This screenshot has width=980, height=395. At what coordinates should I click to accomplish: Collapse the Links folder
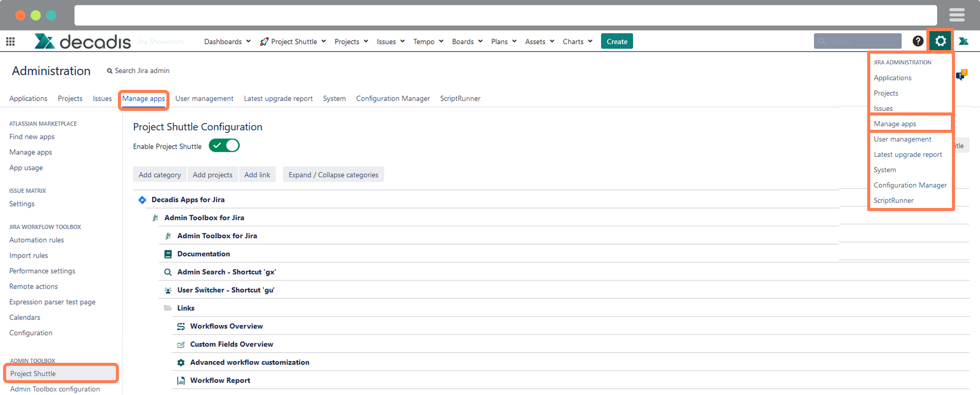point(168,308)
